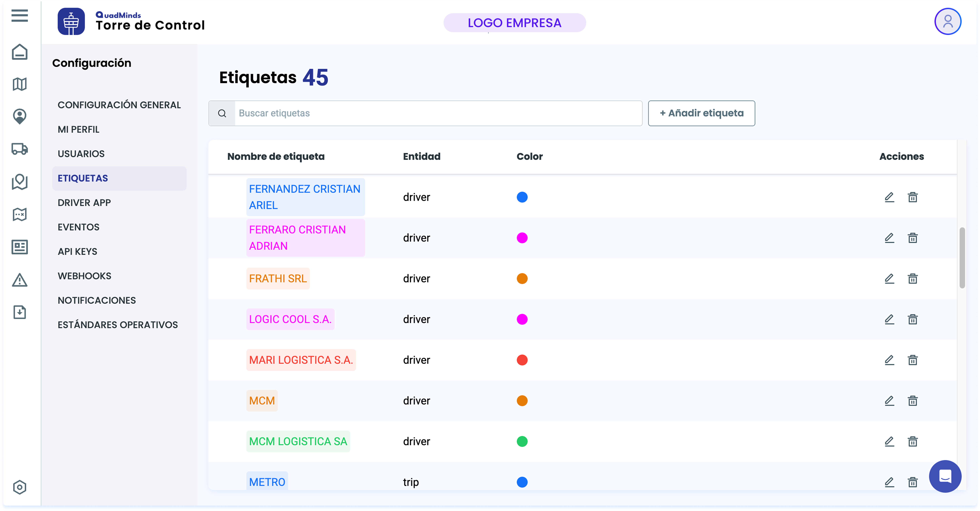980x511 pixels.
Task: Open the support chat bubble
Action: (945, 476)
